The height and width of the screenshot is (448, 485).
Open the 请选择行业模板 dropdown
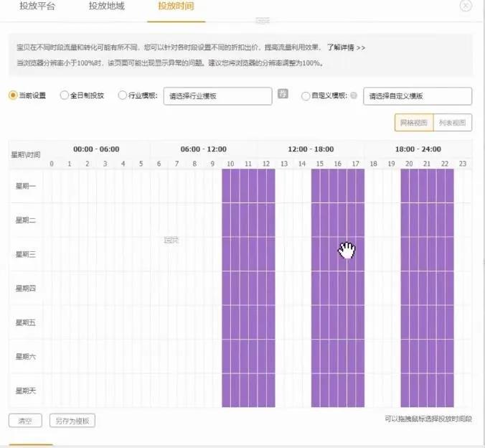click(x=218, y=96)
